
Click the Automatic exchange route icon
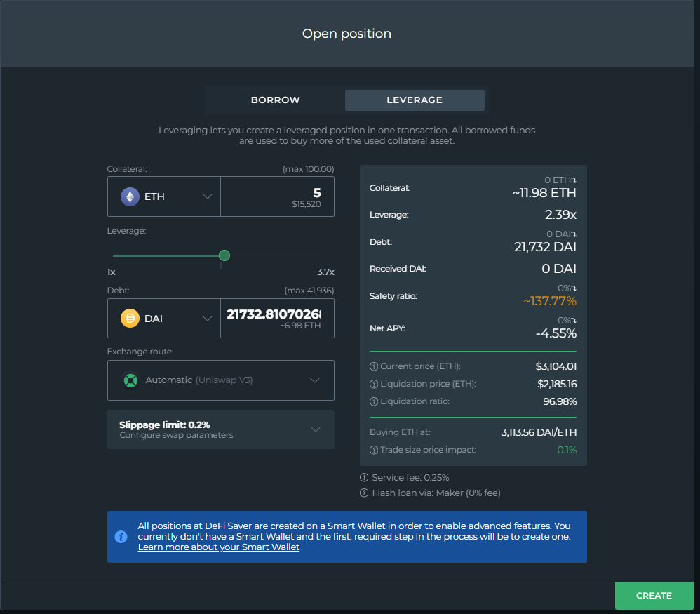pos(130,380)
